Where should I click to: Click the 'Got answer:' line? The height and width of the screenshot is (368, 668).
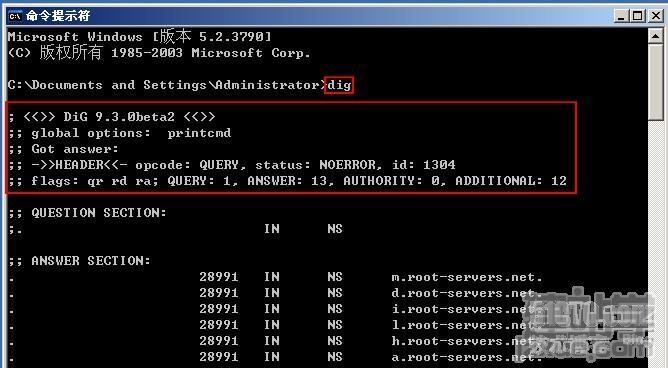tap(63, 149)
